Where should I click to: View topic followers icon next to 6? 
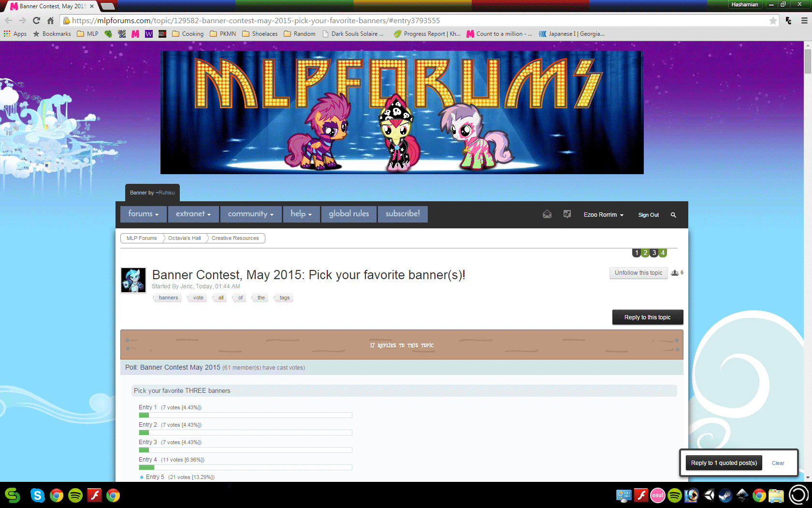pos(675,273)
